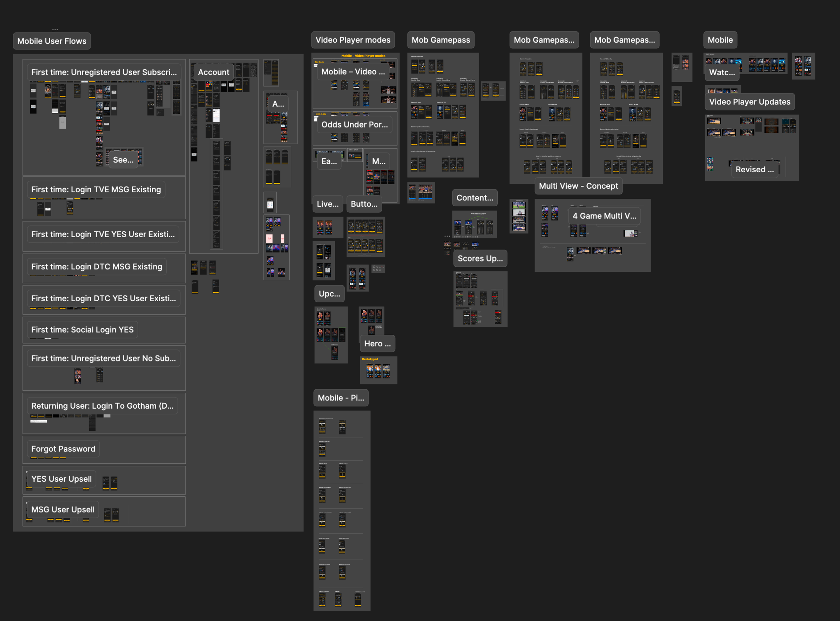Select the 'Upc...' section label
This screenshot has width=840, height=621.
pos(329,294)
